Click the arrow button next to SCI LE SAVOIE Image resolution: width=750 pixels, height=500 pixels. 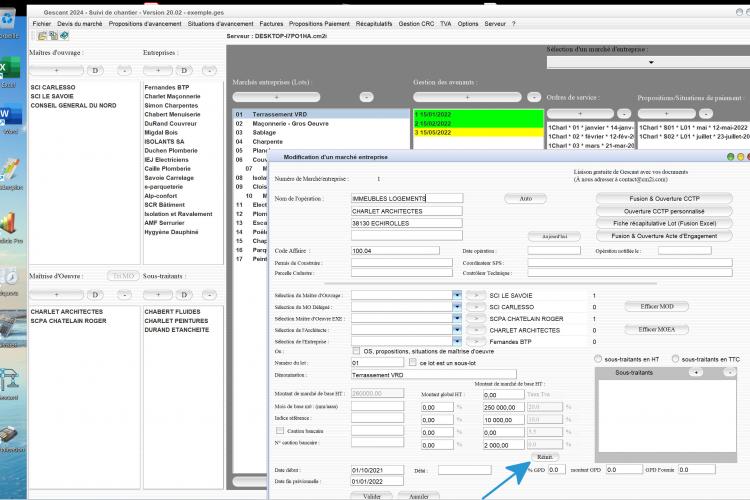pos(476,295)
